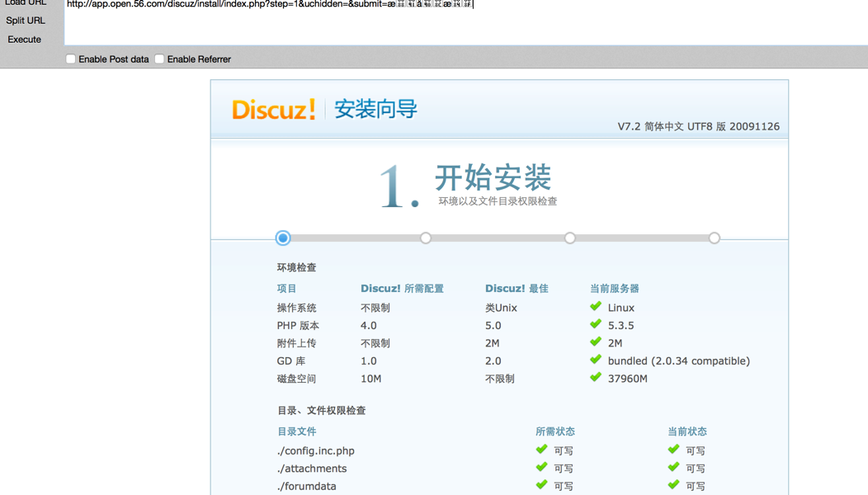Click the Load URL button
868x495 pixels.
pos(26,2)
